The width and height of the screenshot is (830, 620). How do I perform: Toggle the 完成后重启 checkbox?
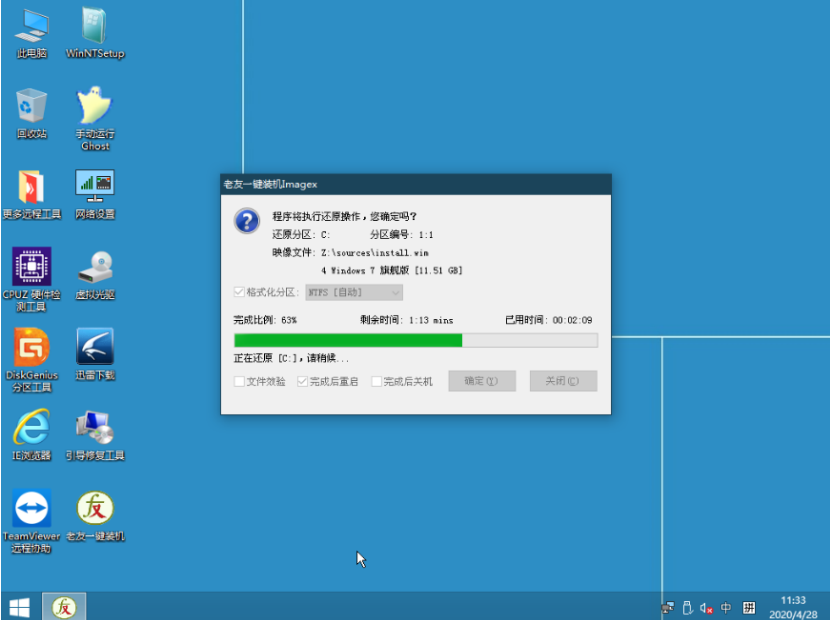coord(302,381)
